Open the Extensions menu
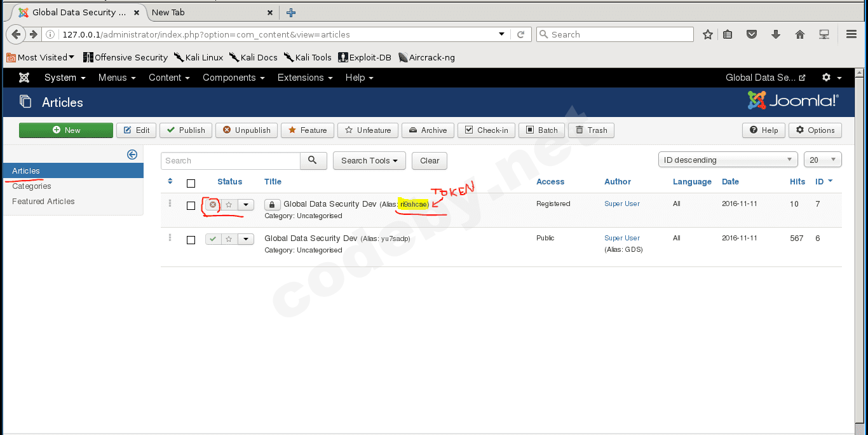 tap(305, 78)
